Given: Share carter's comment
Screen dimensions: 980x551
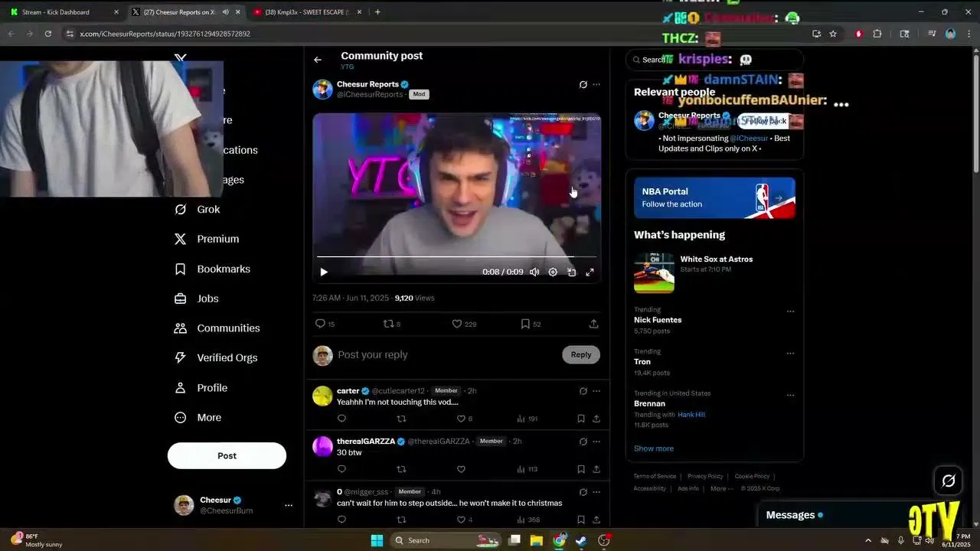Looking at the screenshot, I should pyautogui.click(x=596, y=419).
